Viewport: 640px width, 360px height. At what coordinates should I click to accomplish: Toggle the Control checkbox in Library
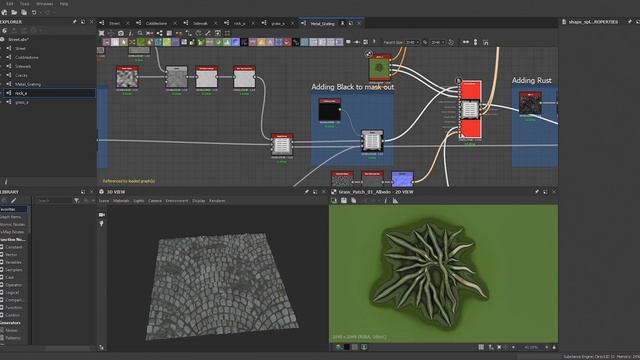(2, 315)
